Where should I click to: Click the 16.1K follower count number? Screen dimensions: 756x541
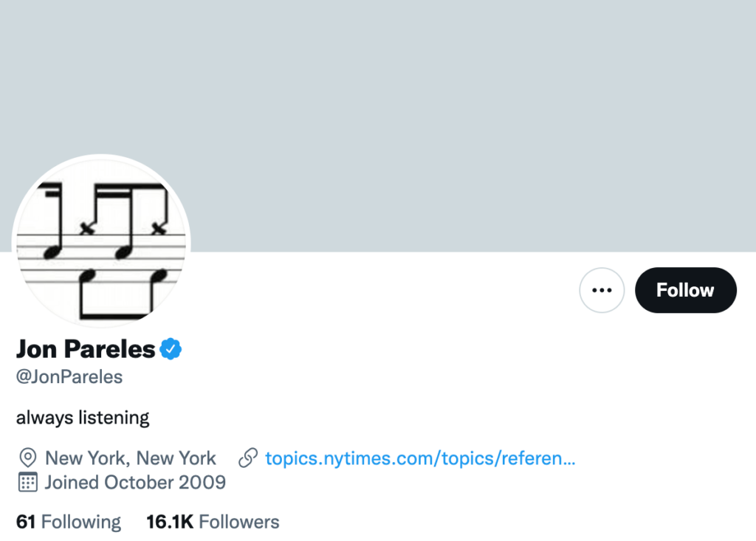(x=170, y=522)
